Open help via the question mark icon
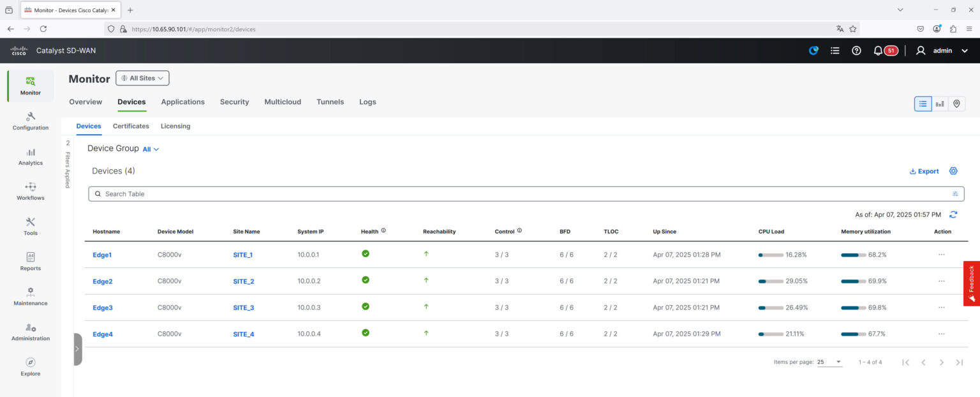The image size is (980, 397). pos(856,50)
